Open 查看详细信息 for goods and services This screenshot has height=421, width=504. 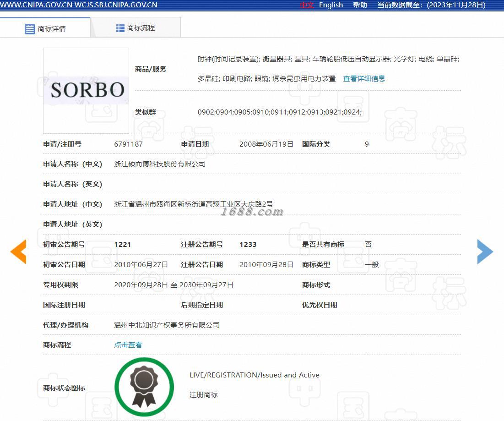pos(364,78)
